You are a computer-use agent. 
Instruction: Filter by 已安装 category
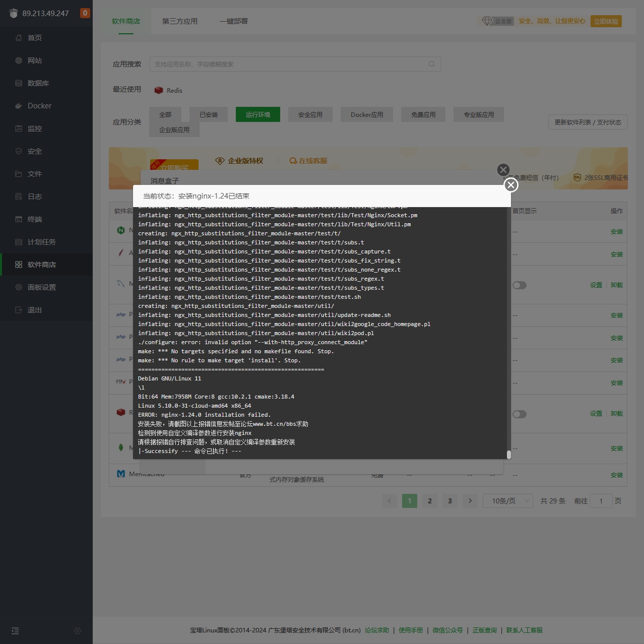209,114
